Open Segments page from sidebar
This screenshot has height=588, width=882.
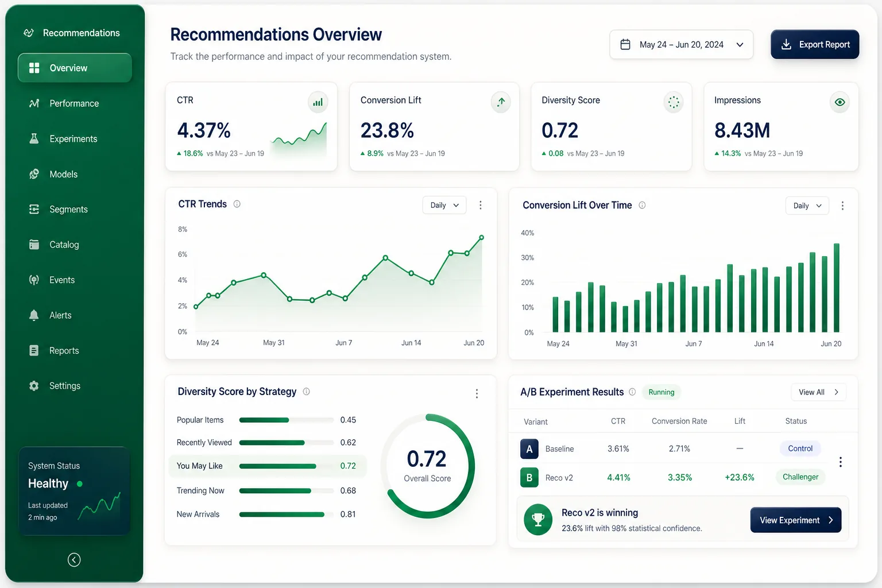pos(75,210)
